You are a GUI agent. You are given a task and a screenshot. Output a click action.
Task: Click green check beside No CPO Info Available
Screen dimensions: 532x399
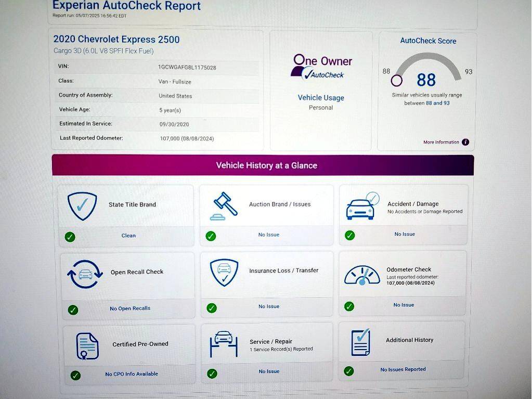(x=75, y=376)
